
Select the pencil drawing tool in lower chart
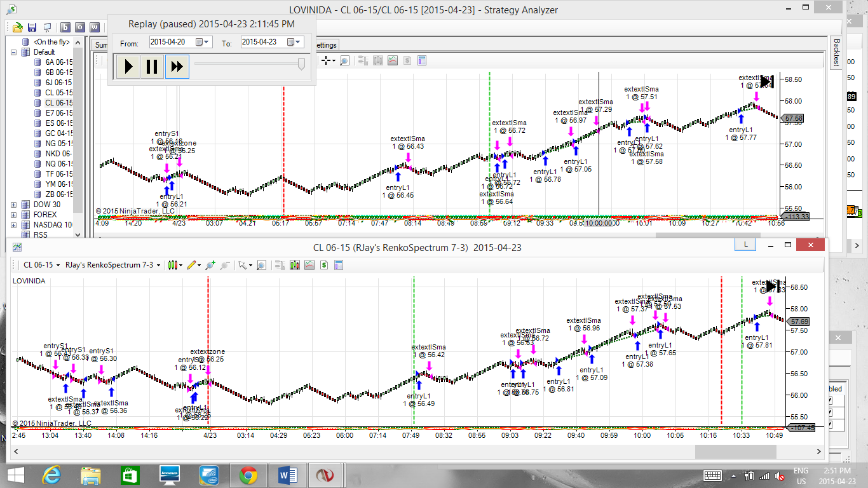pos(190,265)
